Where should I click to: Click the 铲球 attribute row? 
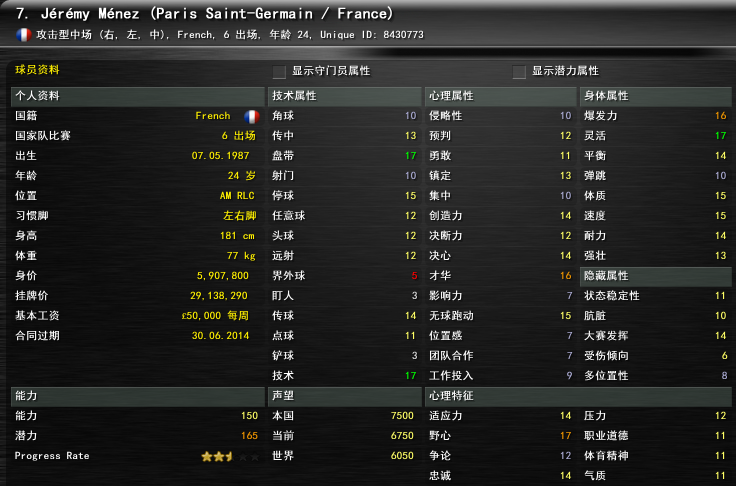pos(344,356)
